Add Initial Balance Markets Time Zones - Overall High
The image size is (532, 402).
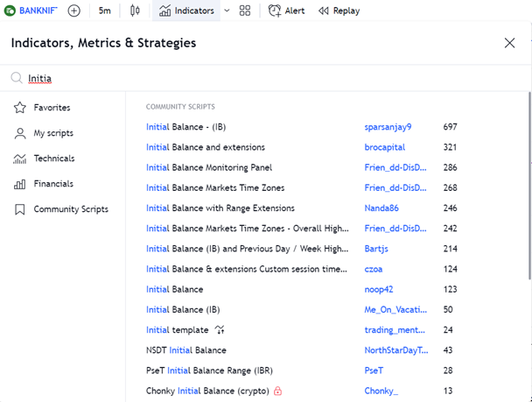[248, 229]
